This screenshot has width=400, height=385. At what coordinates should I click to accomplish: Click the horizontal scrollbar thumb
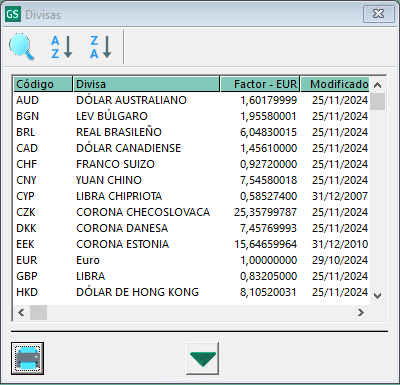click(39, 312)
